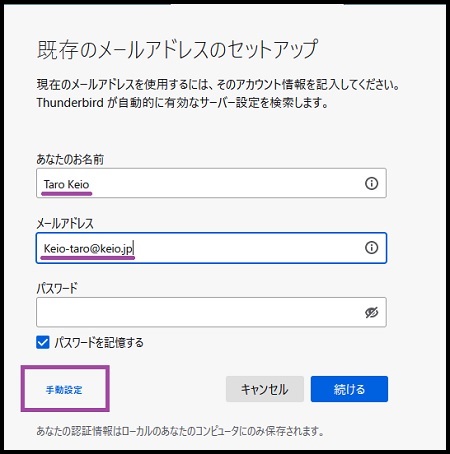Click the Keio-taro@keio.jp address text
450x454 pixels.
coord(88,249)
